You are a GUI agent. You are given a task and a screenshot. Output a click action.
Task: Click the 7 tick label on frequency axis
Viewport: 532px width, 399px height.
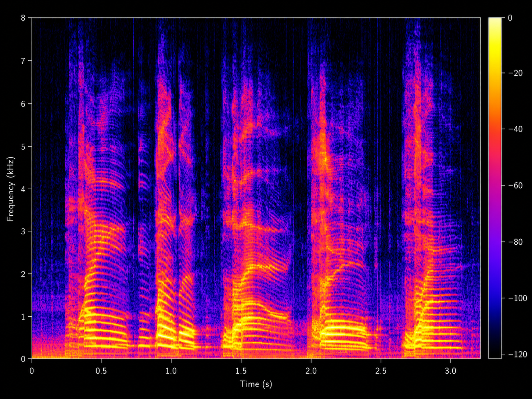[24, 61]
